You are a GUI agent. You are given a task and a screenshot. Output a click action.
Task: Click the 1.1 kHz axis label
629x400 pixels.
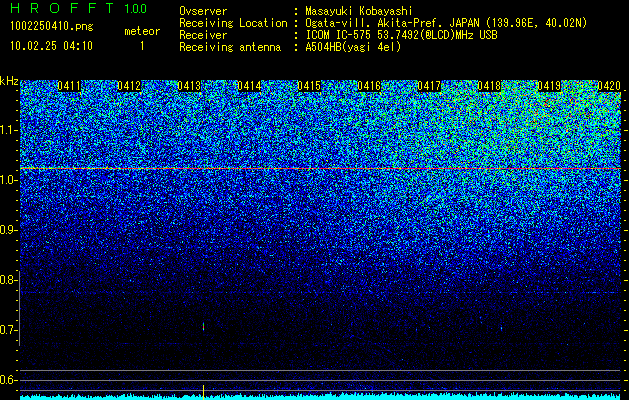click(x=8, y=130)
